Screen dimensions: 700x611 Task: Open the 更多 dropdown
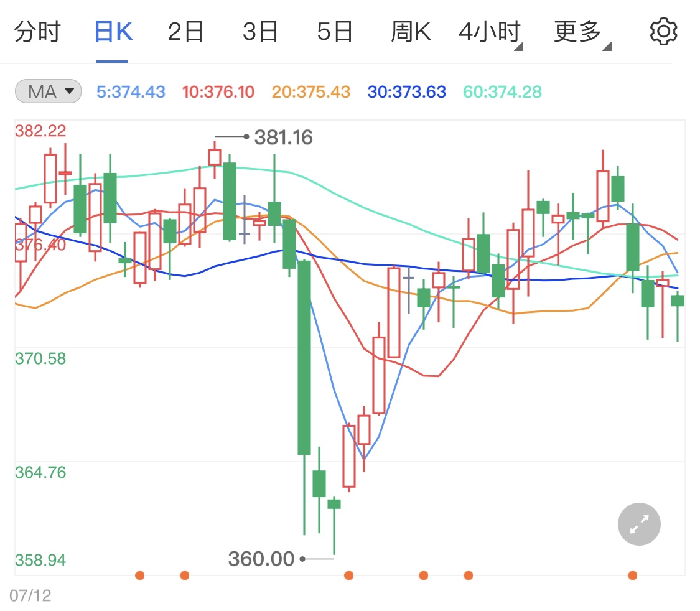click(581, 33)
